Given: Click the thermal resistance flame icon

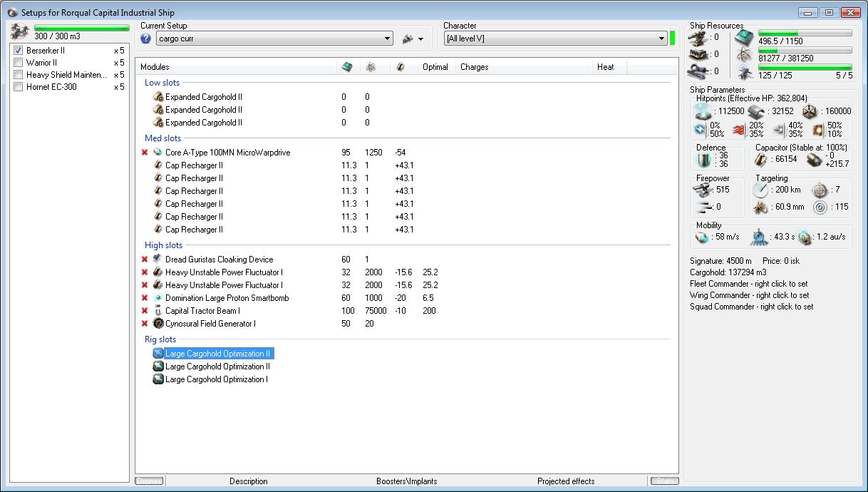Looking at the screenshot, I should coord(739,130).
